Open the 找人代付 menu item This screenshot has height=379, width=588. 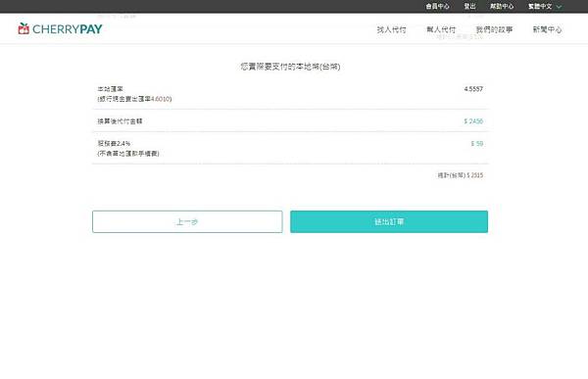click(x=391, y=29)
